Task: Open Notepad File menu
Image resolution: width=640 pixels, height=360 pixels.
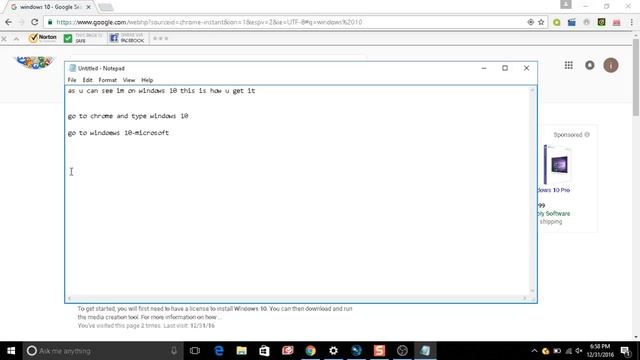Action: click(72, 80)
